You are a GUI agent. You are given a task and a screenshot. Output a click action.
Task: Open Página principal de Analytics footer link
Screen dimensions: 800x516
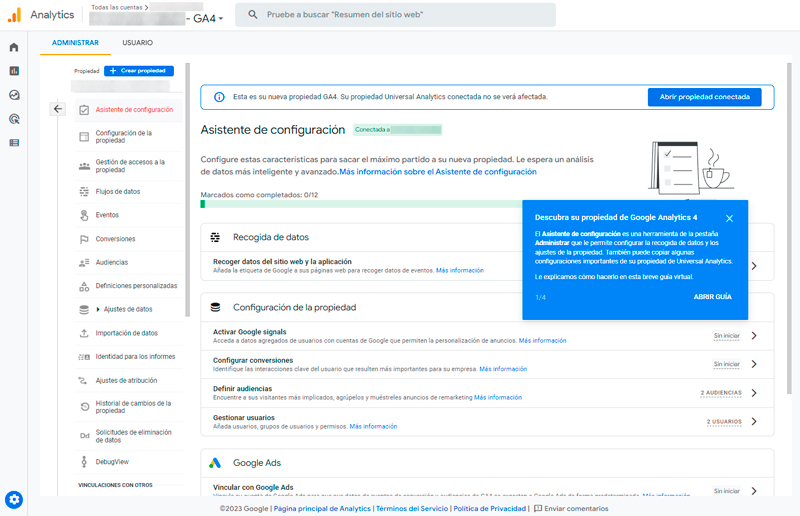click(322, 509)
